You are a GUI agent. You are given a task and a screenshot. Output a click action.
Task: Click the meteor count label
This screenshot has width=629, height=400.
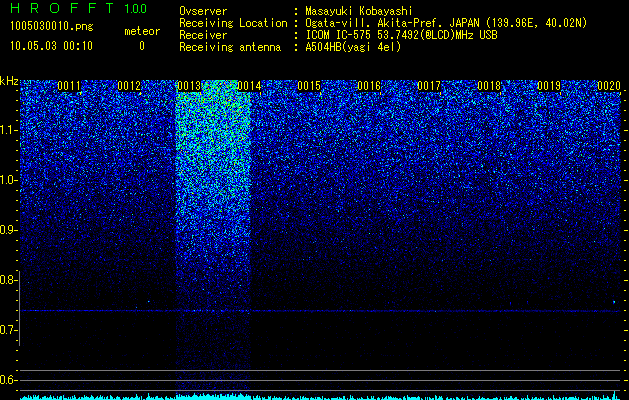tap(142, 31)
